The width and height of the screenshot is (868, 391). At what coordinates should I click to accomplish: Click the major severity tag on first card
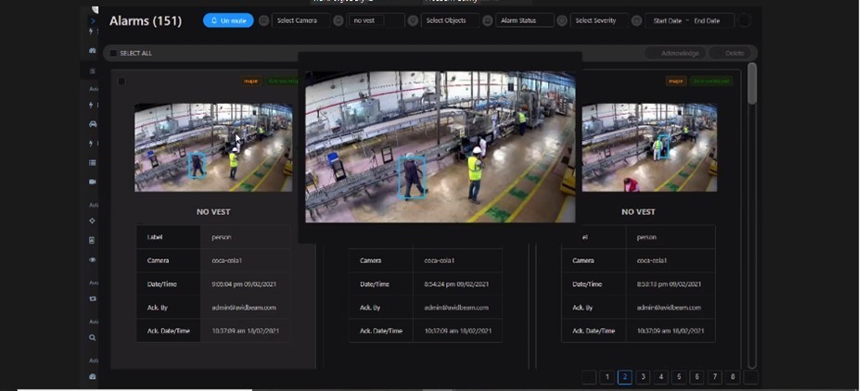tap(251, 82)
